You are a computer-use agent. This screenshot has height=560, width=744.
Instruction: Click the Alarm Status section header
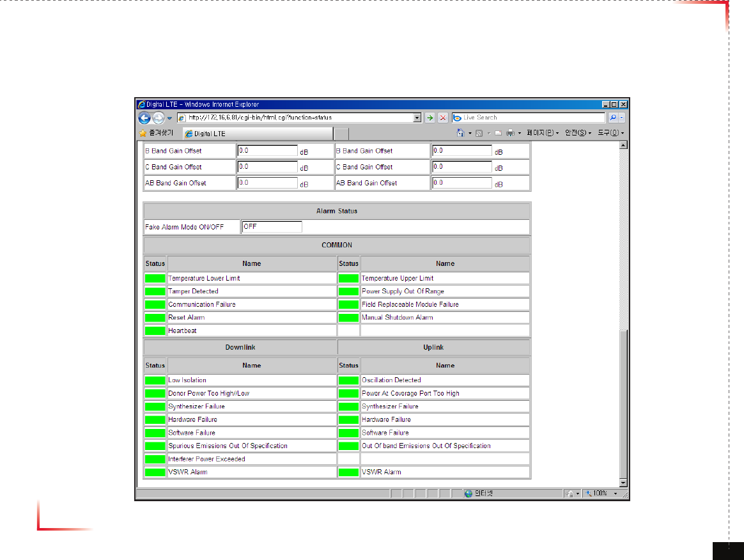pos(337,211)
